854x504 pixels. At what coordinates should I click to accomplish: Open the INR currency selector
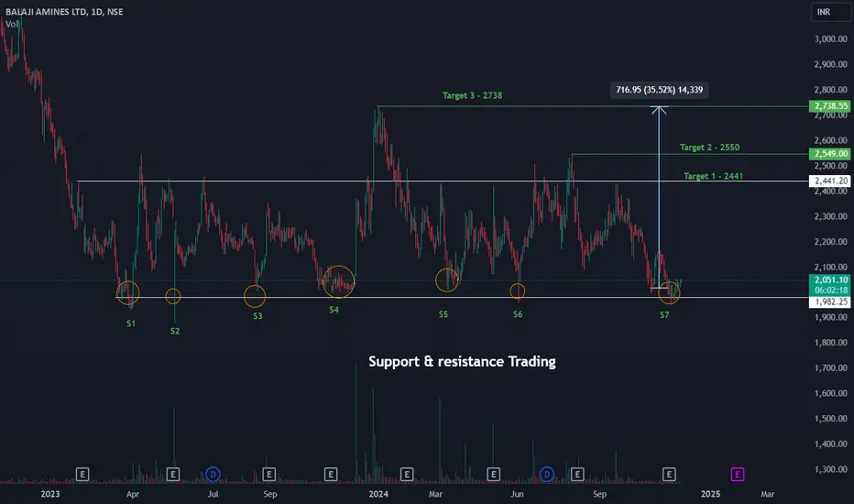(830, 11)
